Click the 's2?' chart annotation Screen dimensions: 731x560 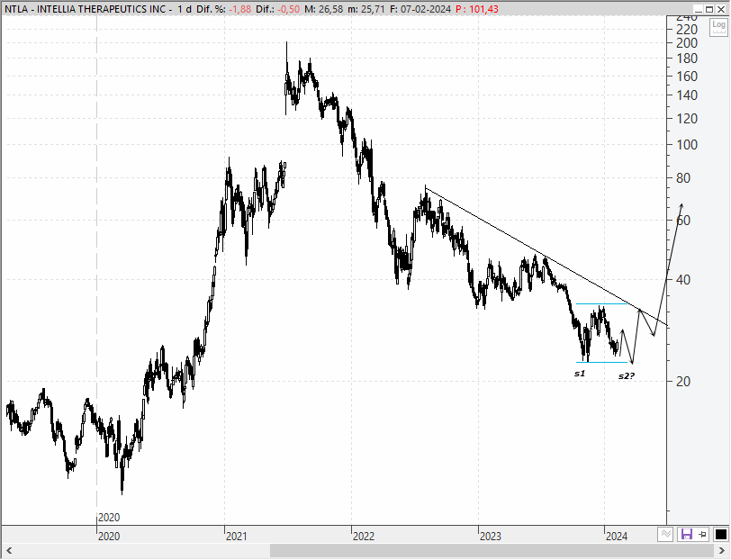[x=626, y=375]
